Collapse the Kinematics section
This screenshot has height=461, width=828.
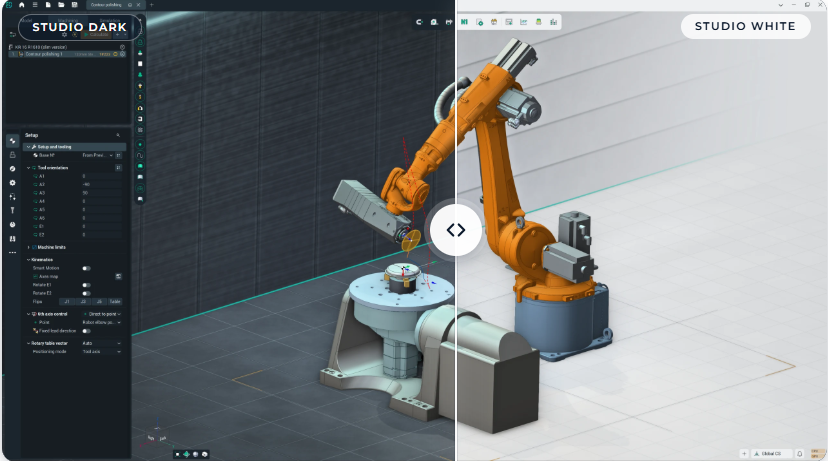29,260
